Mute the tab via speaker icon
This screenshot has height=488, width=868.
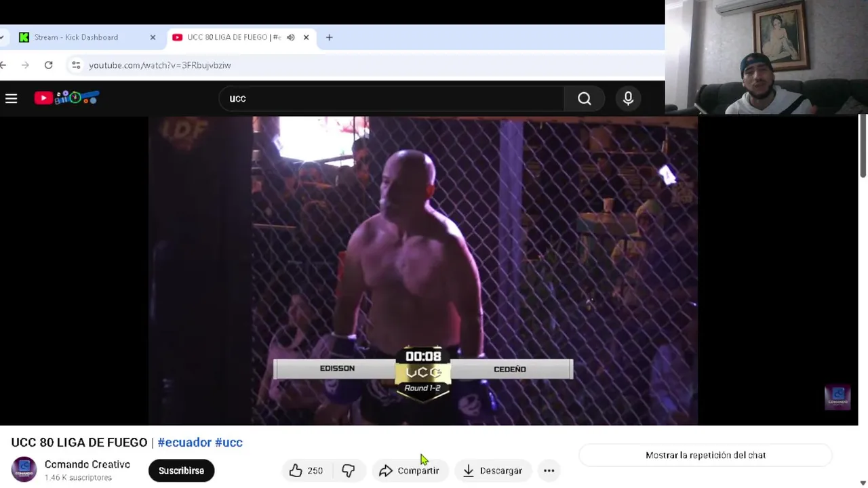[290, 37]
